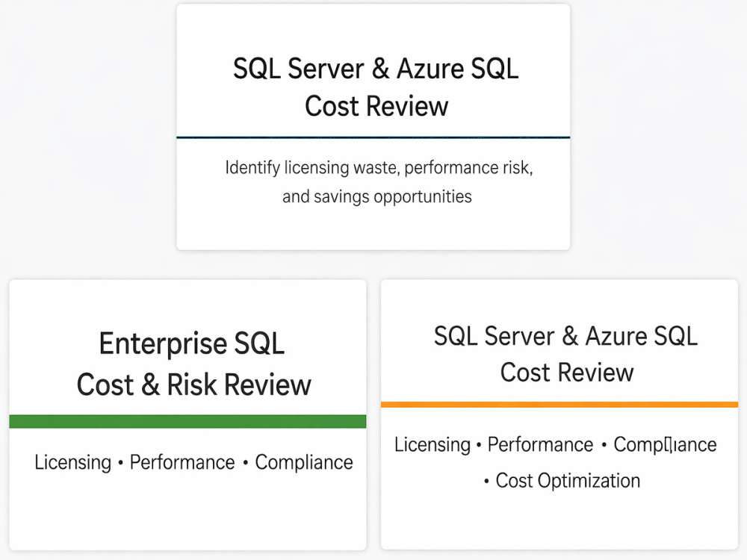Viewport: 747px width, 560px height.
Task: Click the bullet before "Cost Optimization"
Action: point(486,482)
